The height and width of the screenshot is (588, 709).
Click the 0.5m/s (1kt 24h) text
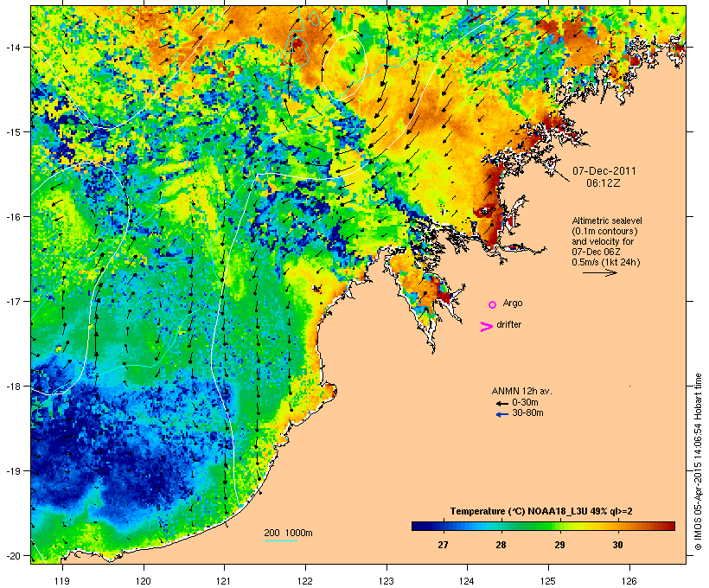click(606, 262)
